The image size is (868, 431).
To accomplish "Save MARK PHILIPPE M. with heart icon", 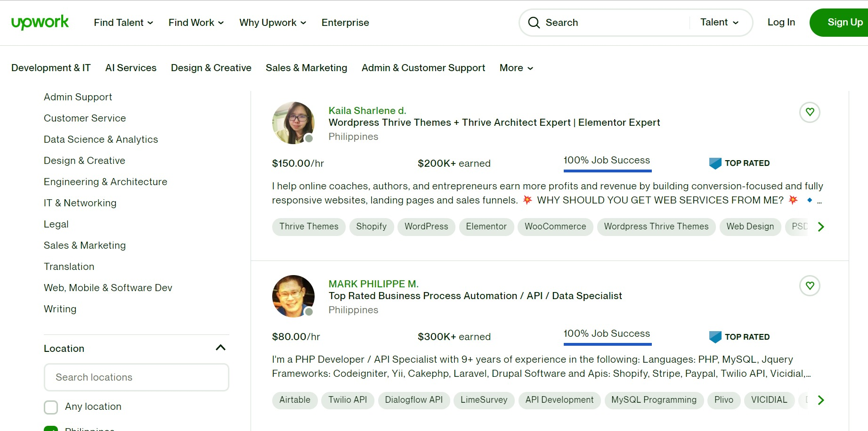I will 810,285.
